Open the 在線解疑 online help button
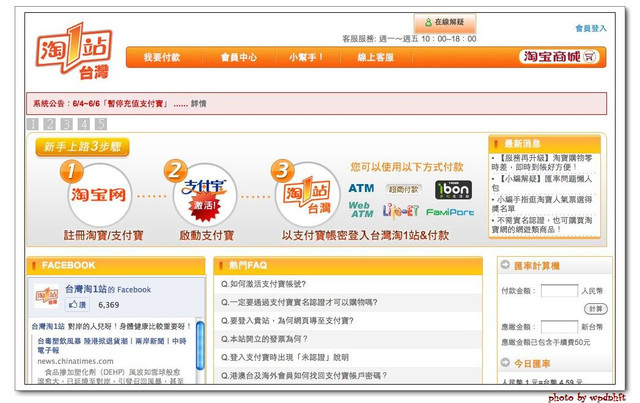This screenshot has width=640, height=403. point(444,22)
